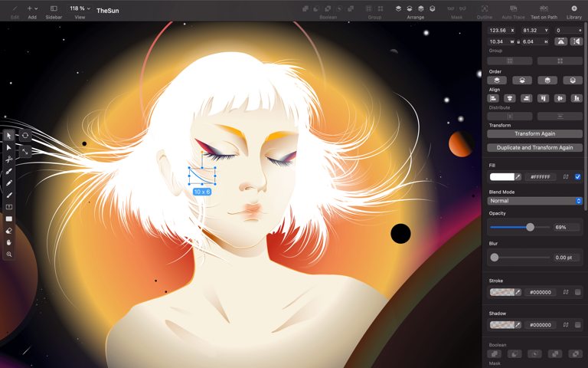588x368 pixels.
Task: Open the Library panel
Action: point(573,11)
